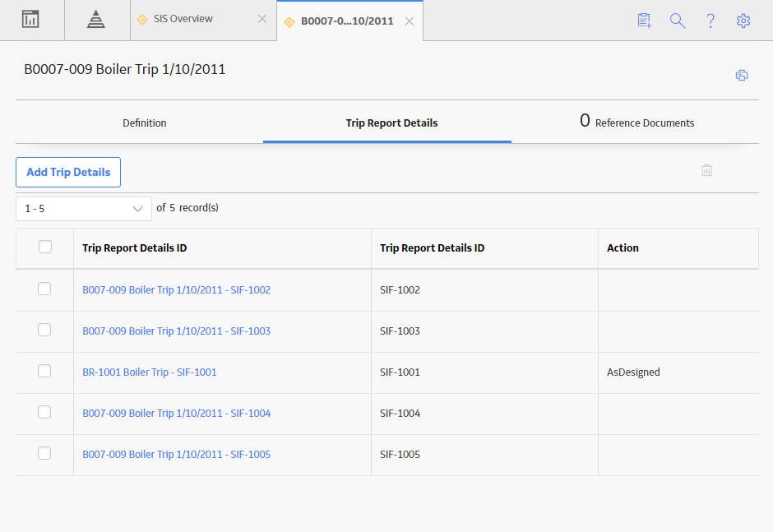The width and height of the screenshot is (773, 532).
Task: Expand the 1 - 5 records dropdown
Action: [84, 209]
